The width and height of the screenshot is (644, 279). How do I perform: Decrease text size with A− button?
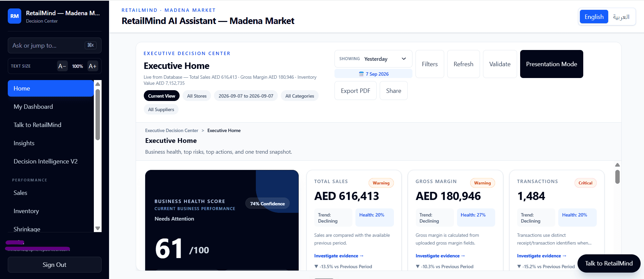pos(62,66)
